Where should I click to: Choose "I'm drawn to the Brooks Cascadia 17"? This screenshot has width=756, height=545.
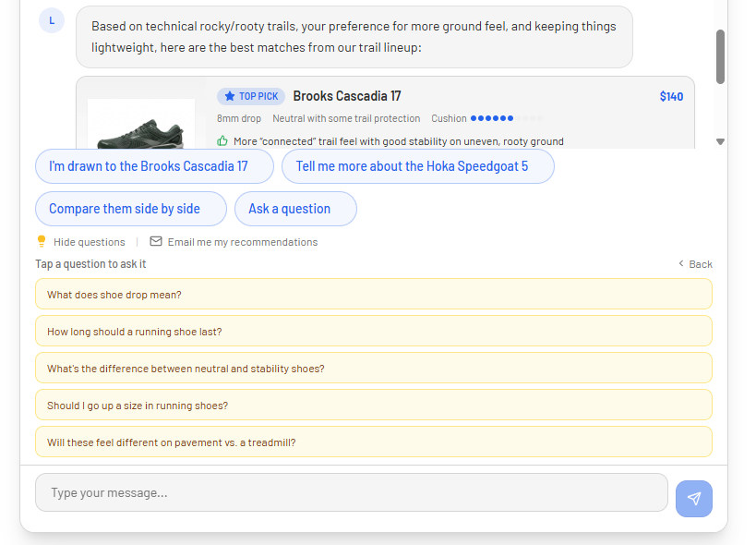[x=154, y=166]
